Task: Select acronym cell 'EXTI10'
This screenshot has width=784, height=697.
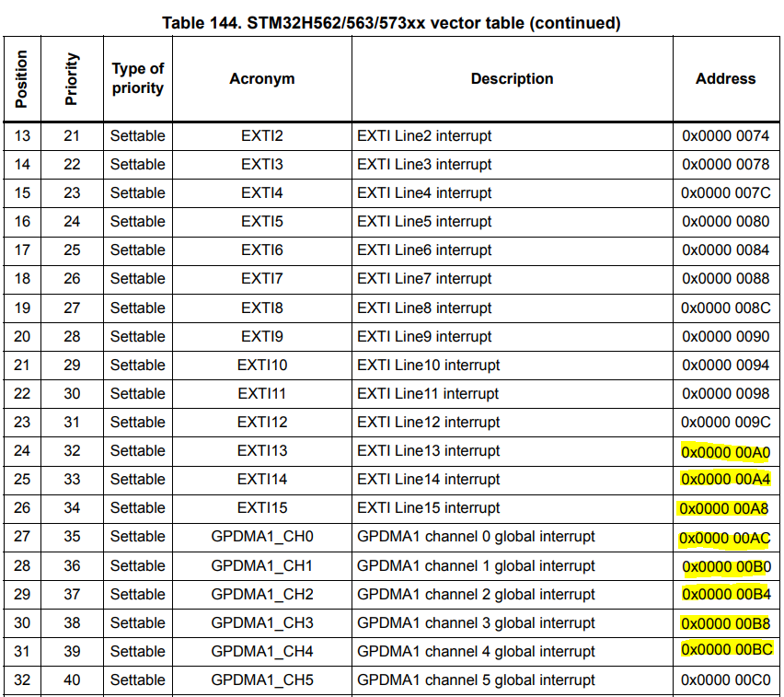Action: pos(262,365)
